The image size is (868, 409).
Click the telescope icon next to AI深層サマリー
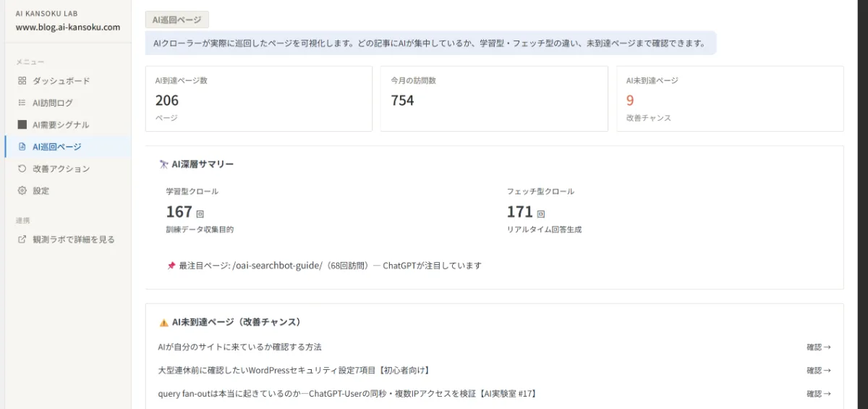[x=163, y=164]
